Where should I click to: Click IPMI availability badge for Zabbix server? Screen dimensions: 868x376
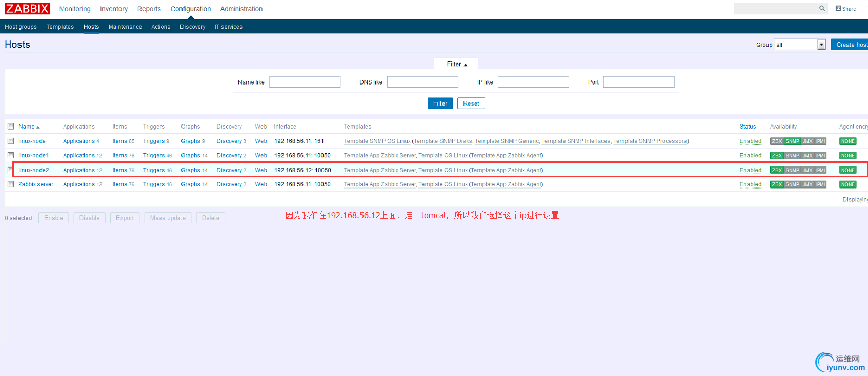click(x=820, y=184)
